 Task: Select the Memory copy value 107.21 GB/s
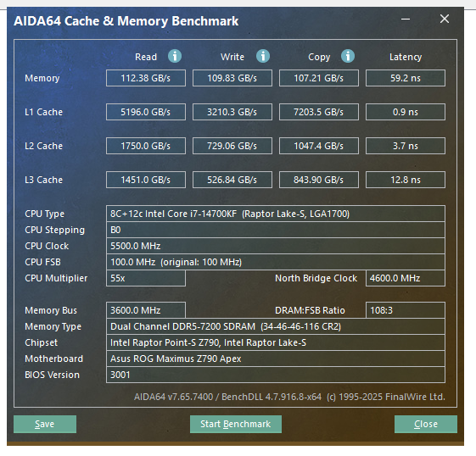[319, 78]
